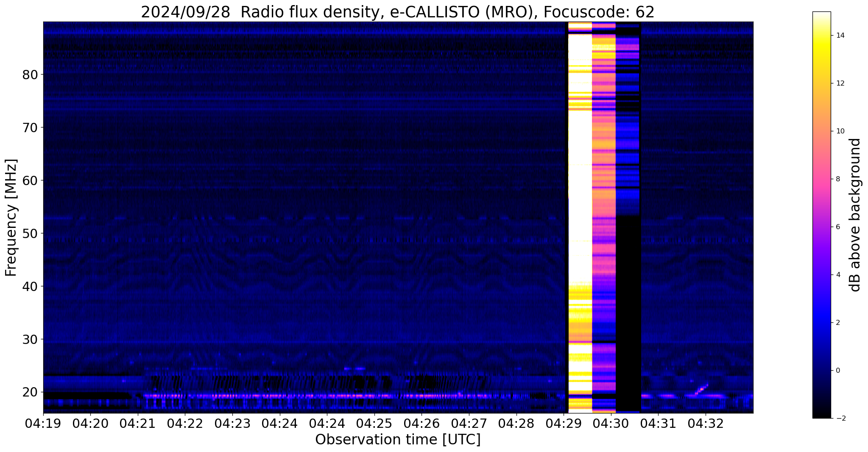Click the 04:32 time tick label
This screenshot has height=452, width=868.
click(706, 424)
